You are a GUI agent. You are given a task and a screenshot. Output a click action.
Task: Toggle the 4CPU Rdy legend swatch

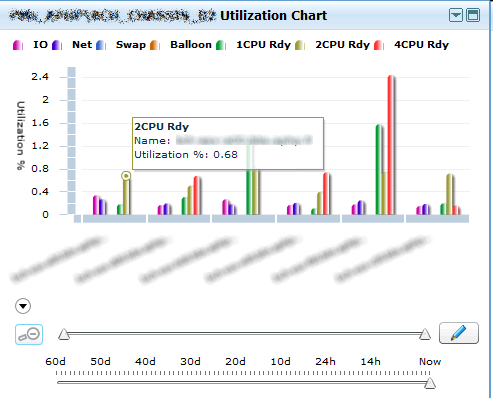pos(379,45)
